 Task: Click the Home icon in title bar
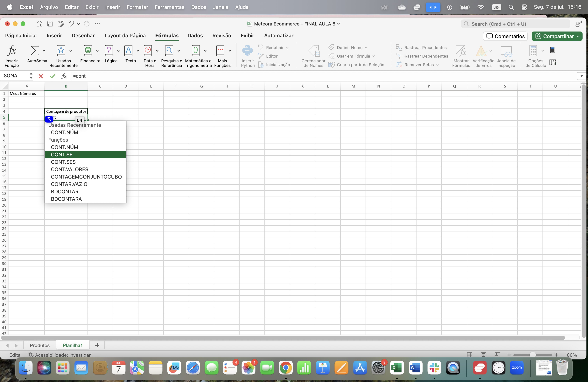coord(39,24)
